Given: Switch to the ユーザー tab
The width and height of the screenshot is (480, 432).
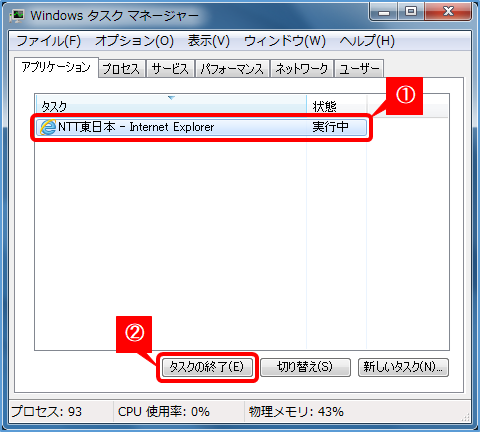Looking at the screenshot, I should pyautogui.click(x=359, y=69).
